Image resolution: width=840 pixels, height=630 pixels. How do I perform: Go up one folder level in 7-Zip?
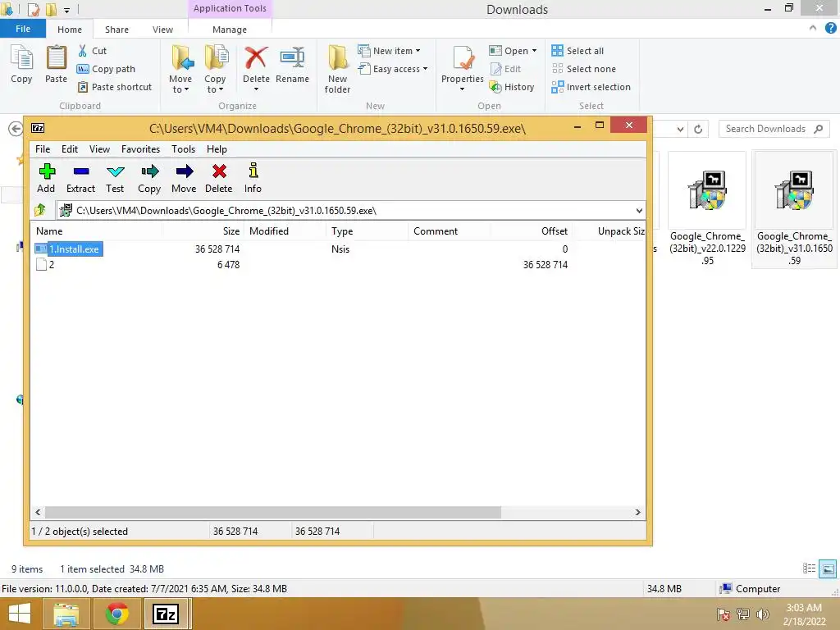pyautogui.click(x=40, y=210)
